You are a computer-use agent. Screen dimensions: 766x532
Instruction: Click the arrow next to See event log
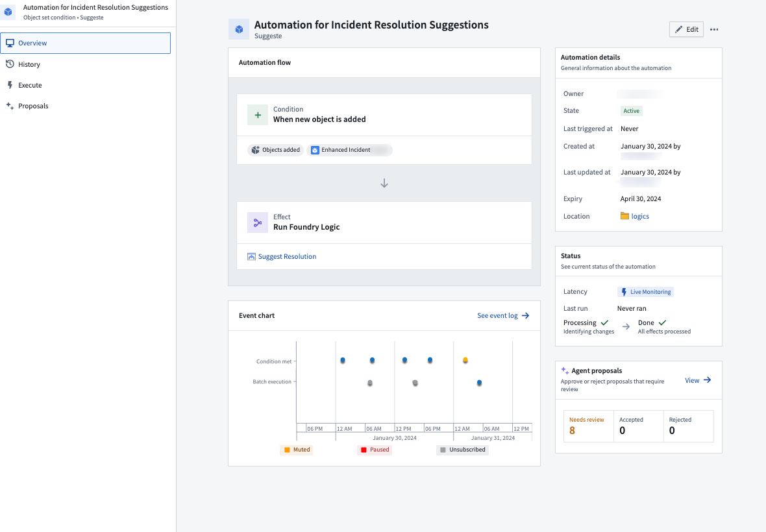[526, 316]
